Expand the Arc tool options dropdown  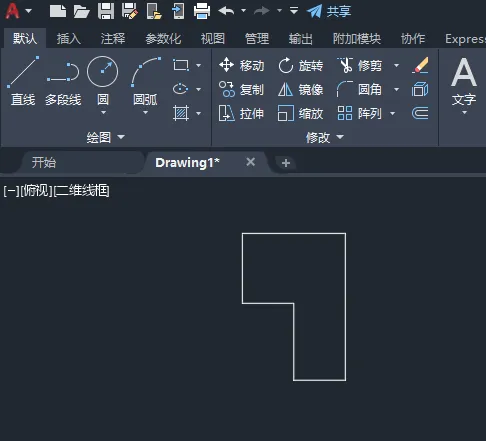(145, 112)
